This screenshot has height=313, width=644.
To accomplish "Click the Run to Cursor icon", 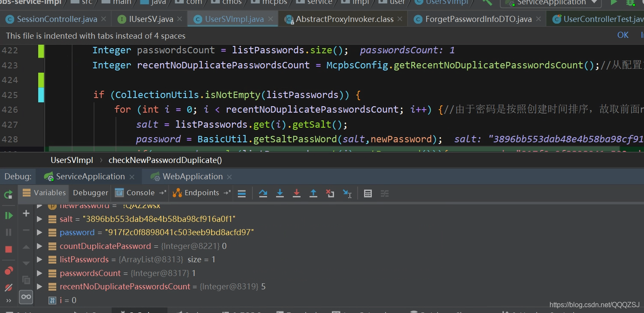I will click(x=347, y=193).
